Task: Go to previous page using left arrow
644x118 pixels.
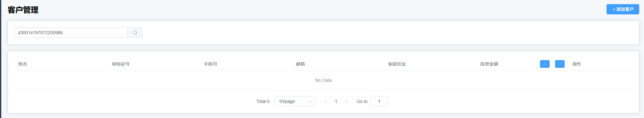Action: (326, 101)
